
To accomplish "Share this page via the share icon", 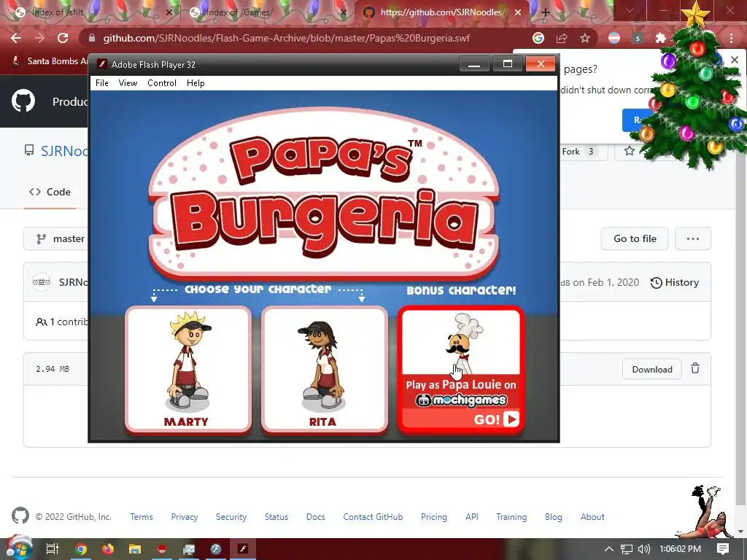I will (562, 38).
